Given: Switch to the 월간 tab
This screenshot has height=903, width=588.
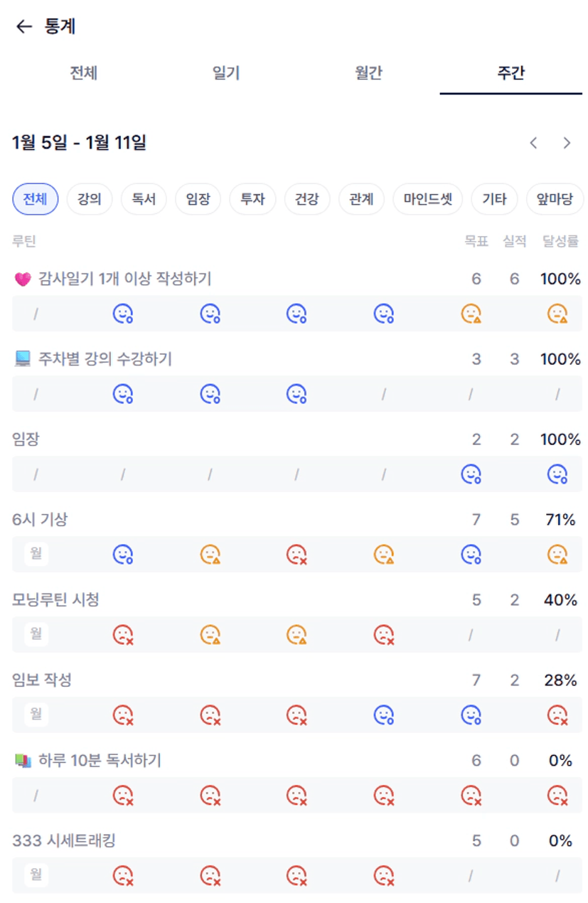Looking at the screenshot, I should click(368, 73).
